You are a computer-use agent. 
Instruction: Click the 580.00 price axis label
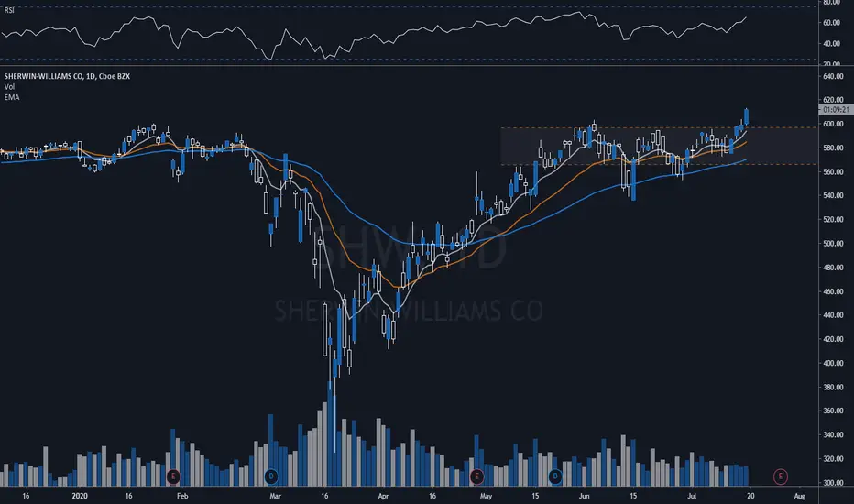pyautogui.click(x=833, y=148)
